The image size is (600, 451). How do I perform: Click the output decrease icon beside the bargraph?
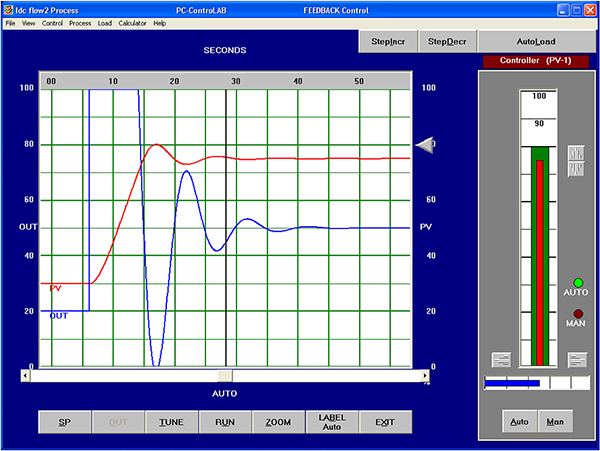coord(501,360)
